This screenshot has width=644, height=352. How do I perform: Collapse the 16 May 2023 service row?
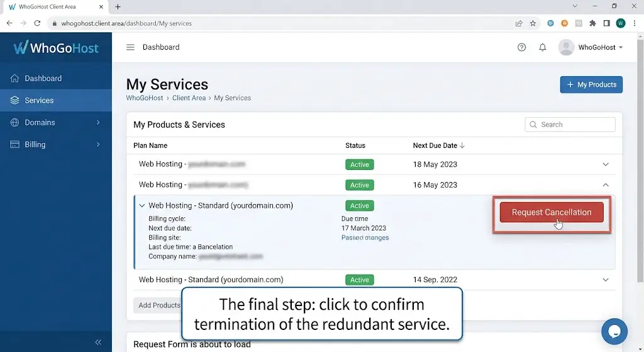tap(606, 185)
